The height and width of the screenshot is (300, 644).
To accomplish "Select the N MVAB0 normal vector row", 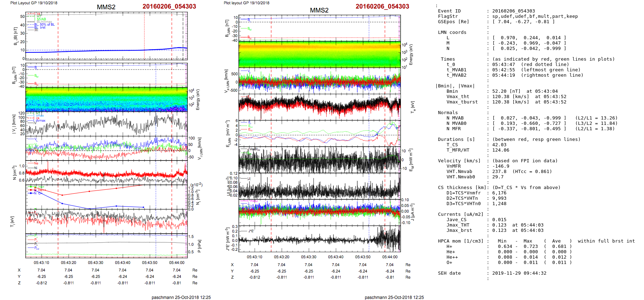I will 529,123.
